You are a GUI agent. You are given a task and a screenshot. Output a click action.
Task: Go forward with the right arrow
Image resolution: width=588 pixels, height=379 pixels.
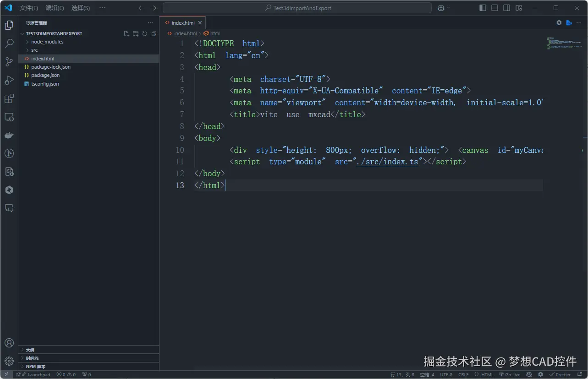pos(153,8)
